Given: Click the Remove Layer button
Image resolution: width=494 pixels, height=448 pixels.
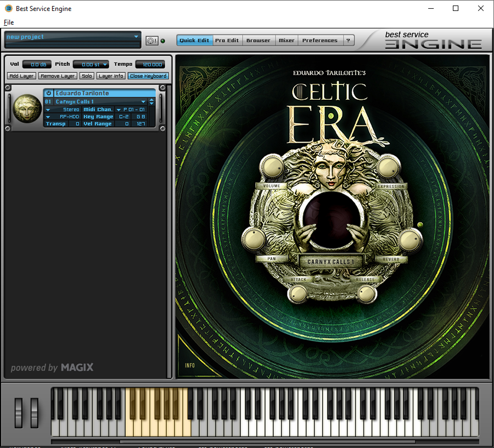Looking at the screenshot, I should [x=58, y=76].
